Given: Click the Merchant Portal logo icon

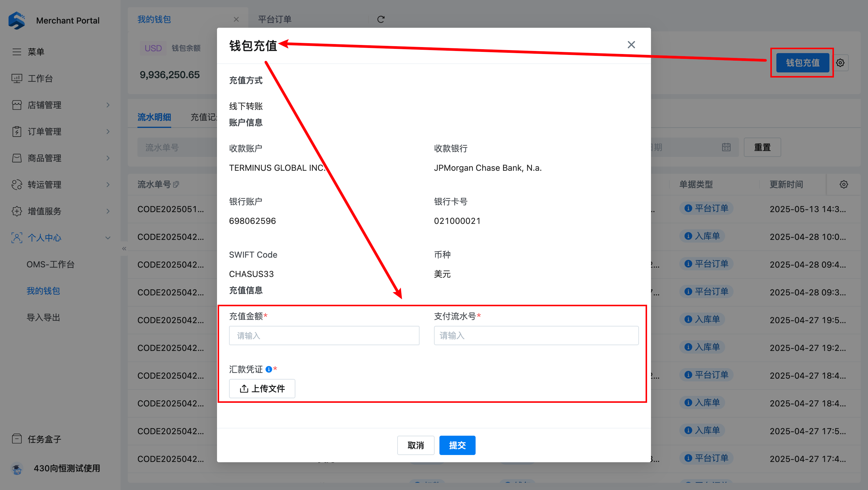Looking at the screenshot, I should 17,20.
